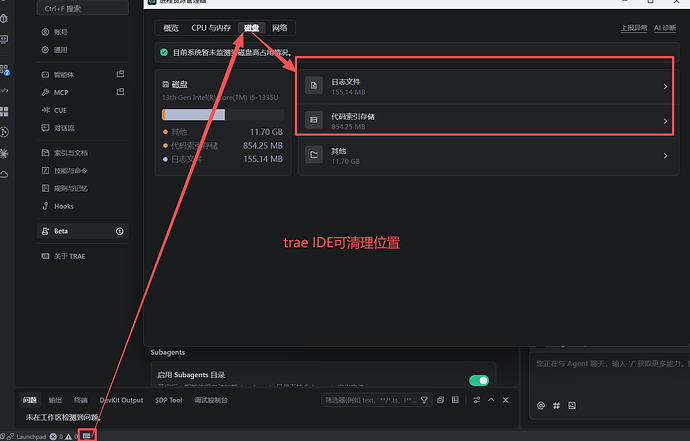
Task: Attach an image in Agent chat
Action: (572, 405)
